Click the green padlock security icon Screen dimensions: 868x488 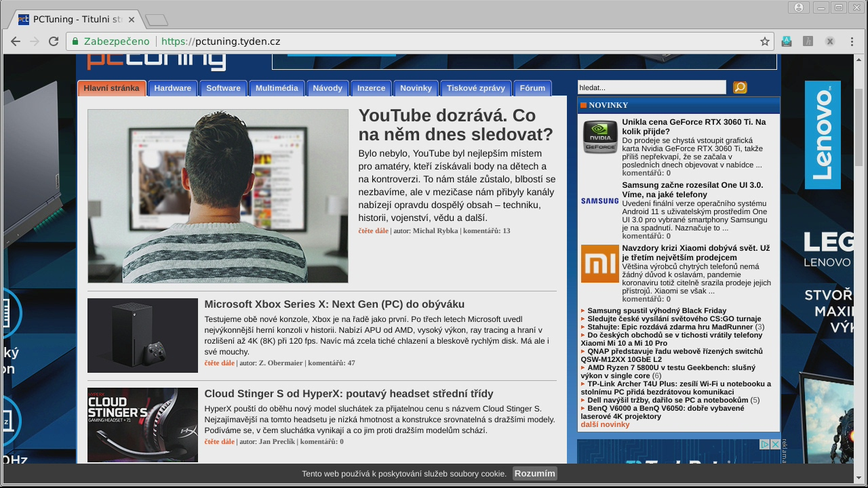76,41
